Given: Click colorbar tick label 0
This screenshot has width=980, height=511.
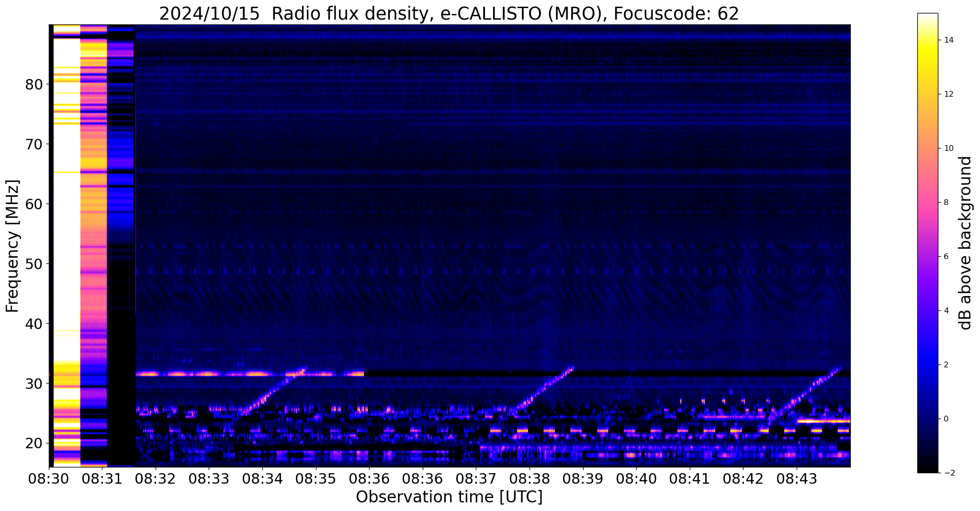Looking at the screenshot, I should pos(946,419).
